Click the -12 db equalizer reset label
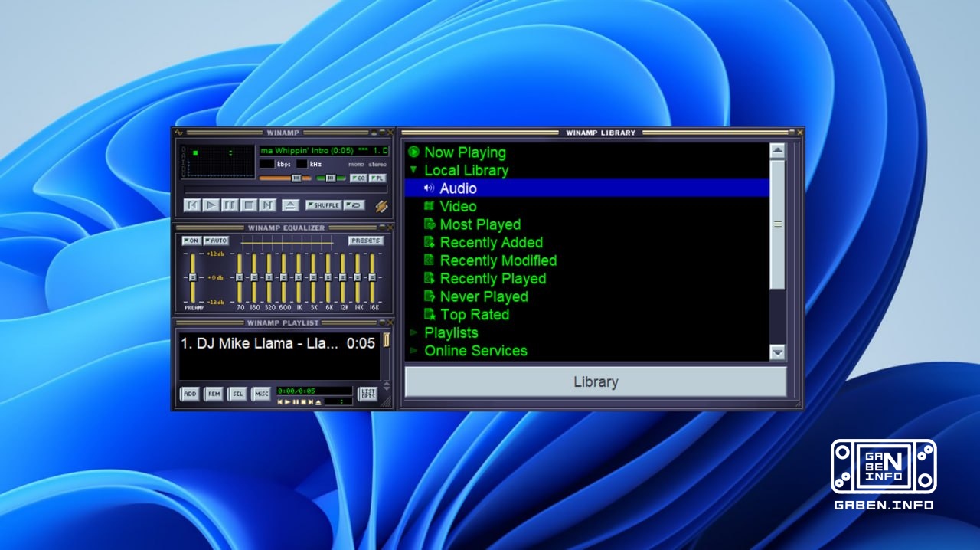 pos(215,302)
